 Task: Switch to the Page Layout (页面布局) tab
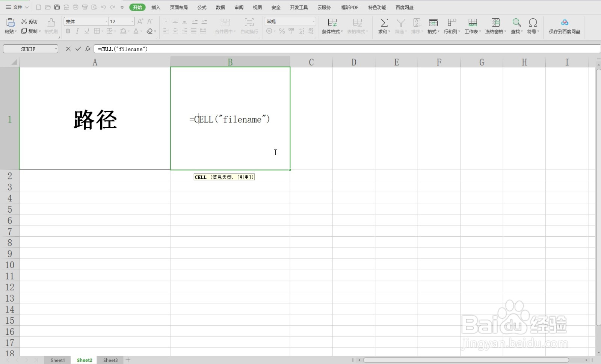coord(179,7)
